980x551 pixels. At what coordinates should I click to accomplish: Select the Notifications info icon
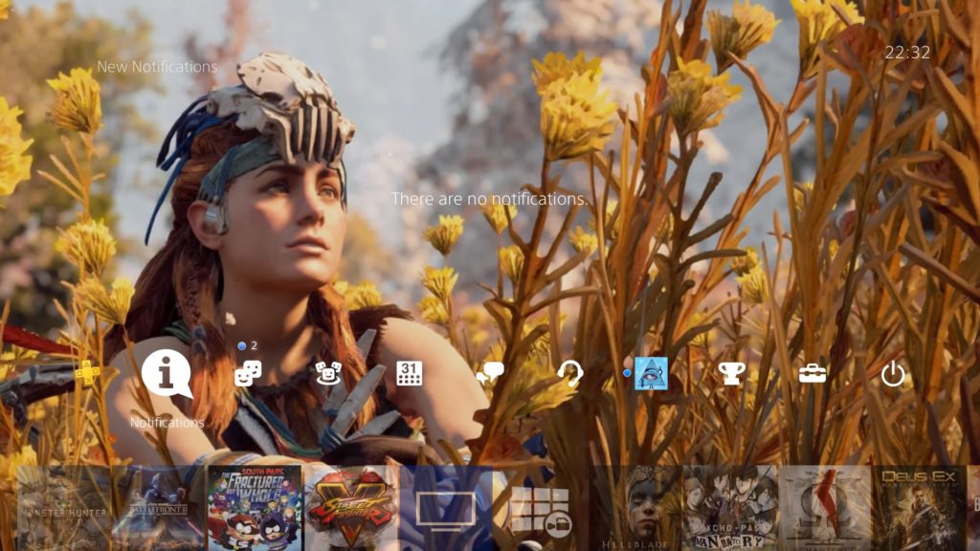167,373
